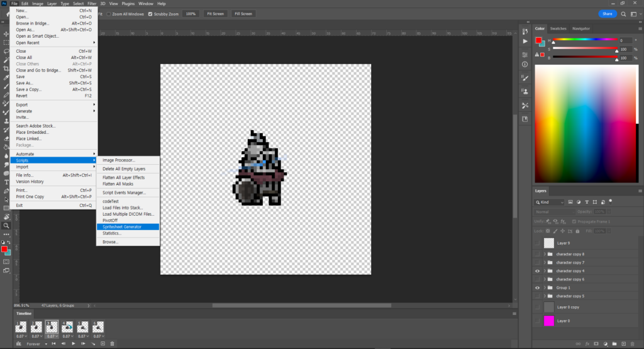
Task: Filter layers by smart objects icon
Action: point(603,202)
